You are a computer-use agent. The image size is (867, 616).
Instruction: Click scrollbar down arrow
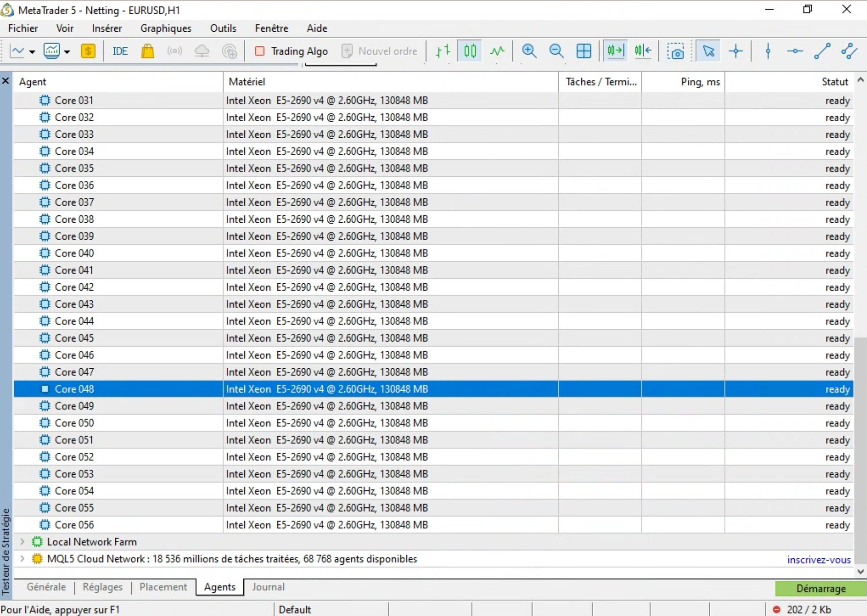coord(861,572)
